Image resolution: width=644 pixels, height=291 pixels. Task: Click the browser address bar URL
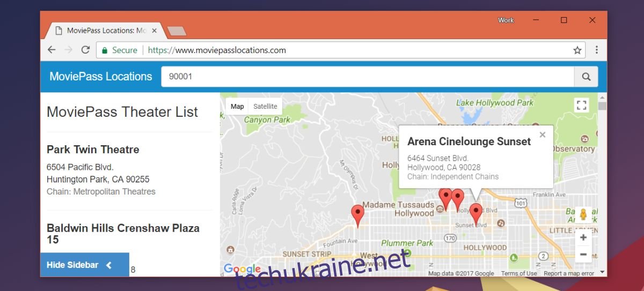217,50
